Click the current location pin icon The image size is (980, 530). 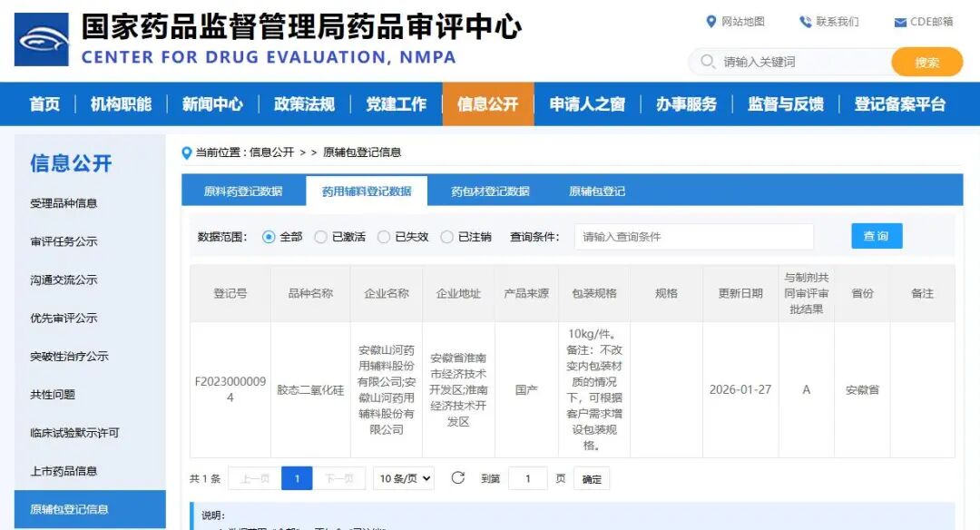coord(187,152)
